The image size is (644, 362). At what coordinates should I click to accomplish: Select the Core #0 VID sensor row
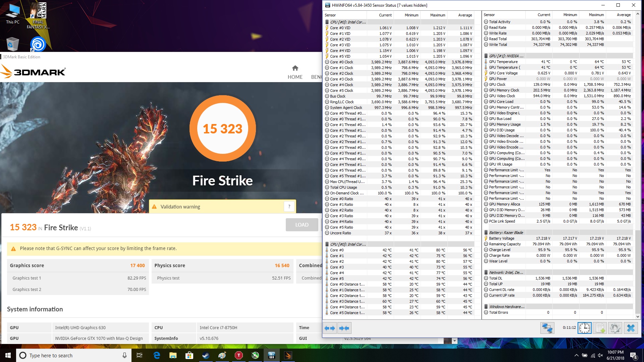399,28
